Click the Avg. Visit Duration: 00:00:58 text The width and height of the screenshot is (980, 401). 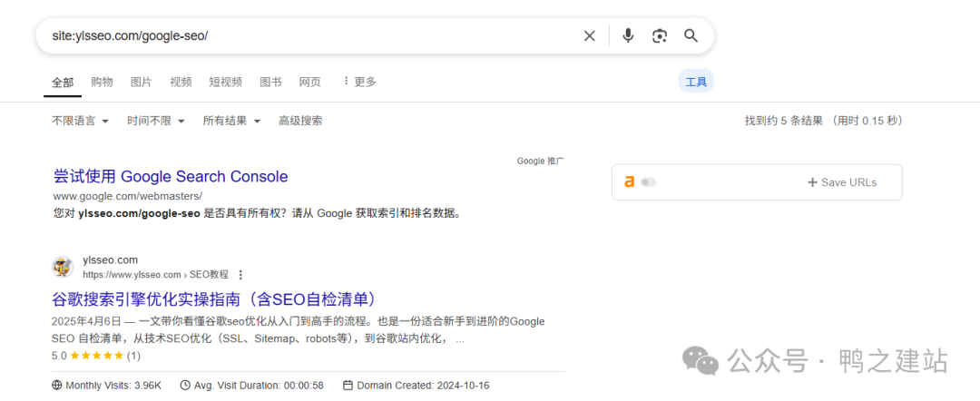click(x=258, y=386)
